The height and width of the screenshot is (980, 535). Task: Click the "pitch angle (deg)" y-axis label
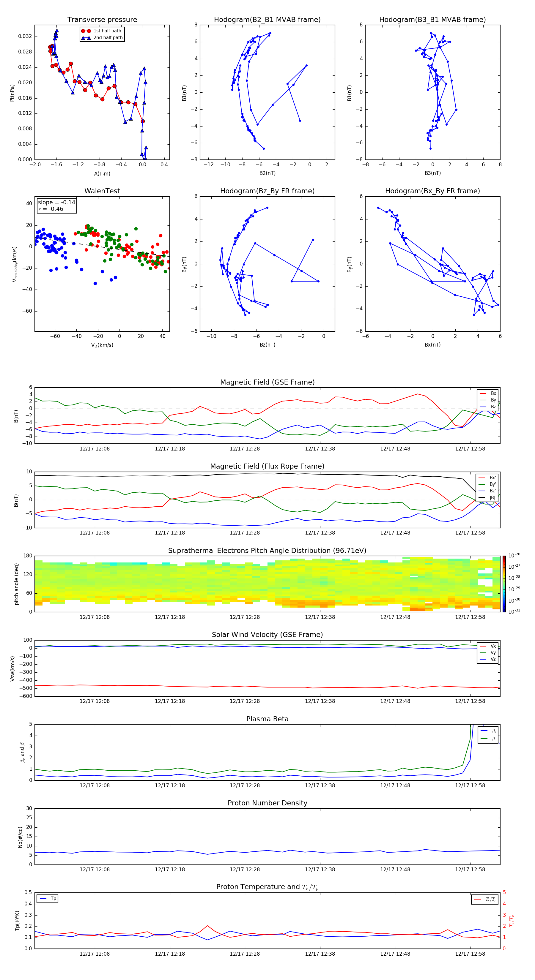tap(16, 584)
